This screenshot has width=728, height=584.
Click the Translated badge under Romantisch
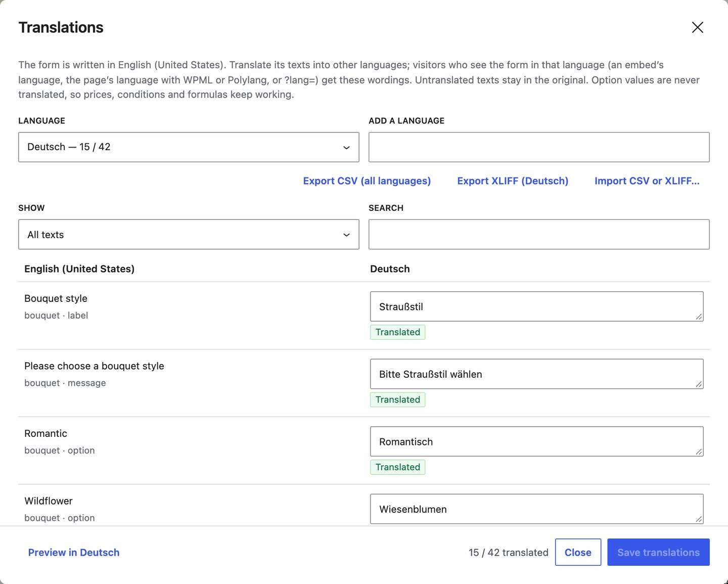point(397,467)
